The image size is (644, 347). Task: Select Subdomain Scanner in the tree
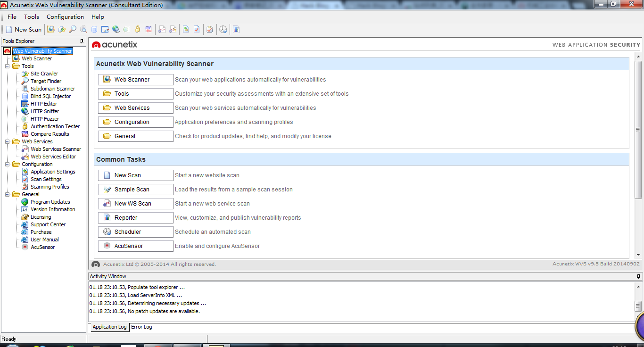click(53, 89)
